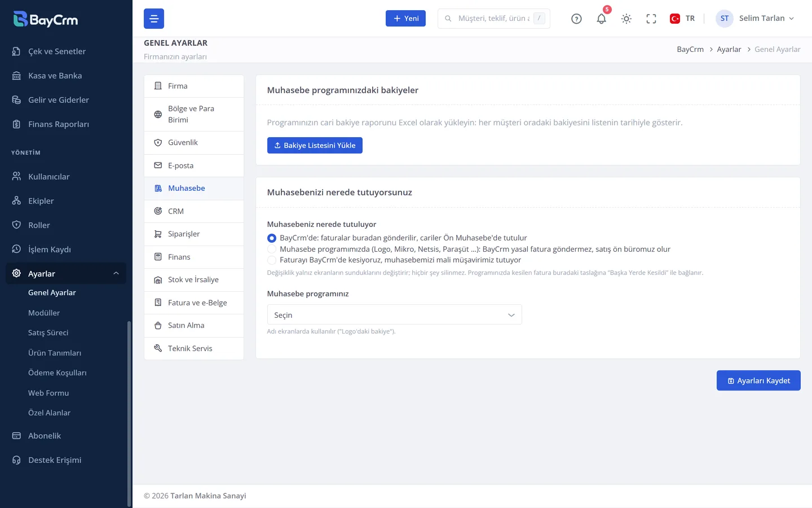Open Kullanıcılar management page

[66, 177]
